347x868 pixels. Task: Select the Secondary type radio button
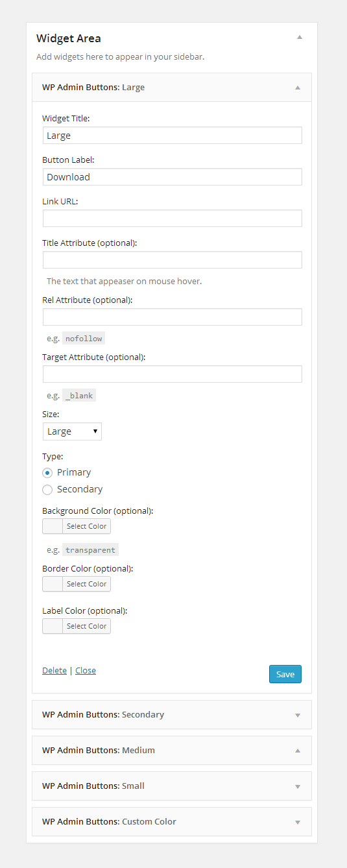47,489
